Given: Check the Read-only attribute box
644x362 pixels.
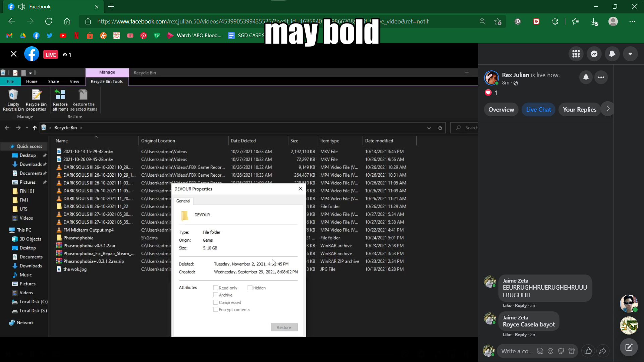Looking at the screenshot, I should [216, 288].
